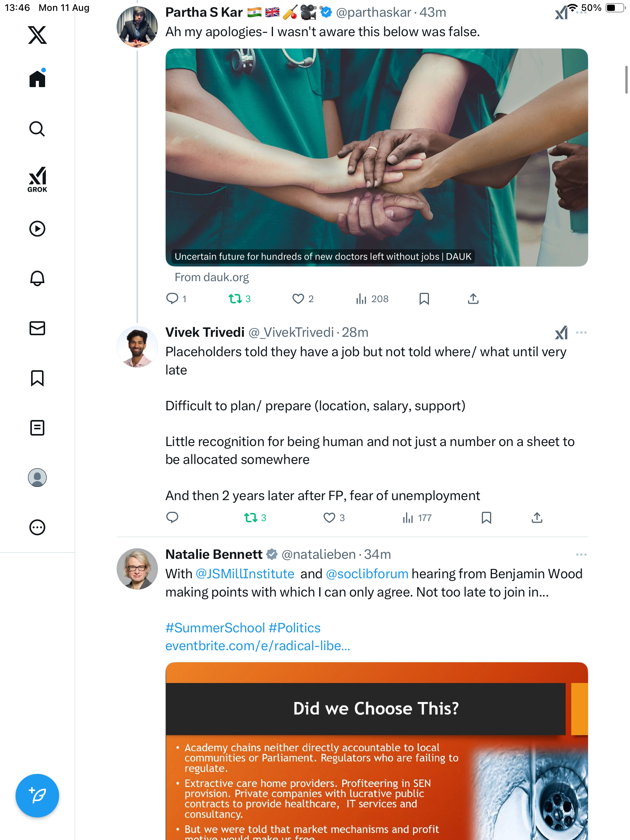Open more options on Vivek Trivedi's post
Image resolution: width=630 pixels, height=840 pixels.
(x=581, y=332)
